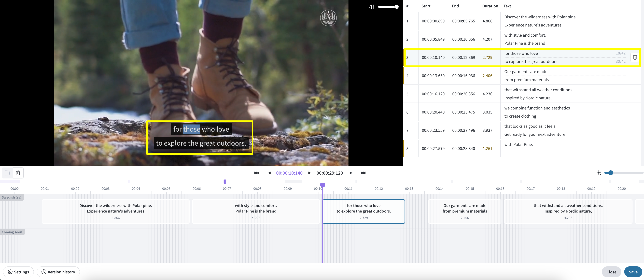The height and width of the screenshot is (280, 644).
Task: Edit text 'Polar Pine is the brand'
Action: pos(525,43)
